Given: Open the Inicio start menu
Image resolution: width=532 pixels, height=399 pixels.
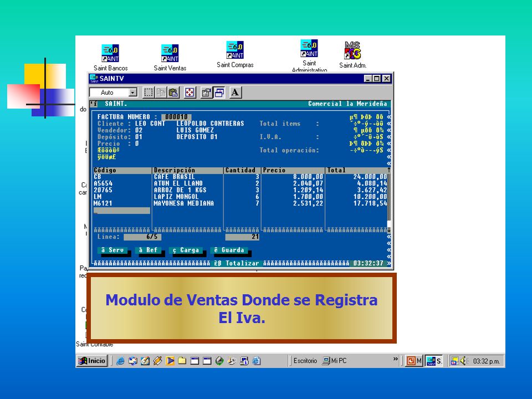Looking at the screenshot, I should coord(93,361).
